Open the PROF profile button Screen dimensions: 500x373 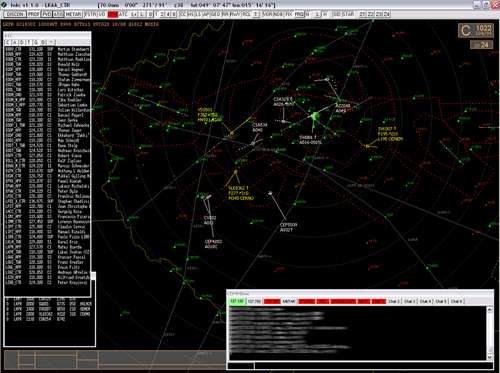point(33,14)
